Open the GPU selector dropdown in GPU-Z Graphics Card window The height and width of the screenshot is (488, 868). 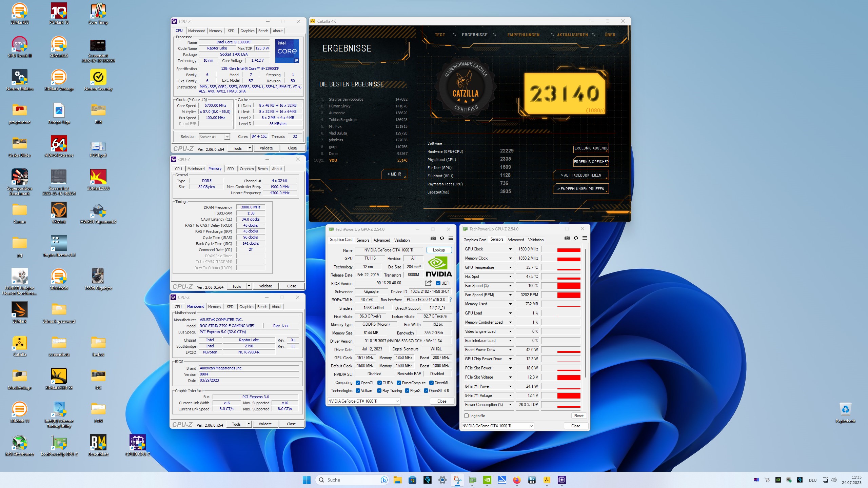click(363, 401)
